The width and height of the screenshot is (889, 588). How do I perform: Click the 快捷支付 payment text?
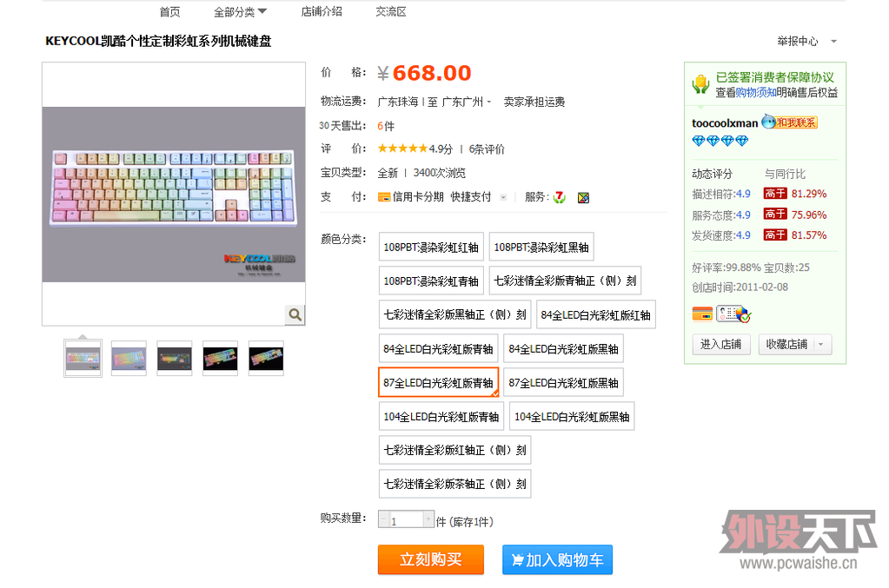tap(471, 197)
